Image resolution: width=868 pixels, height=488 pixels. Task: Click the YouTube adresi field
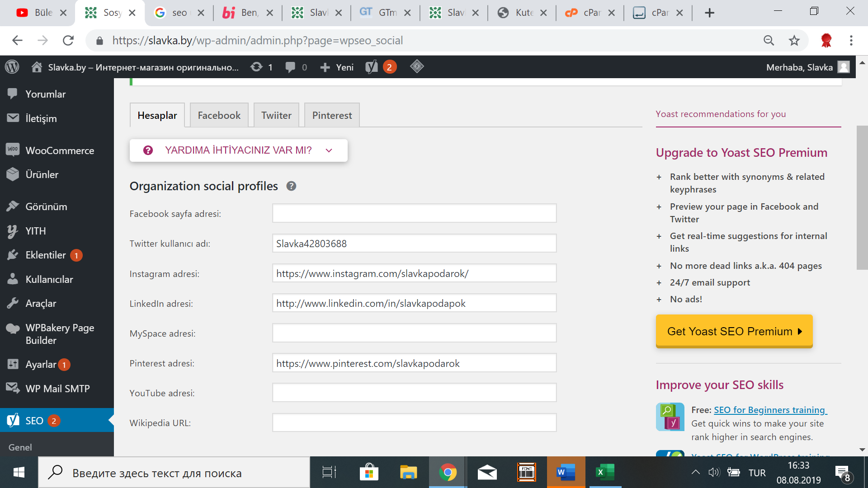[414, 393]
